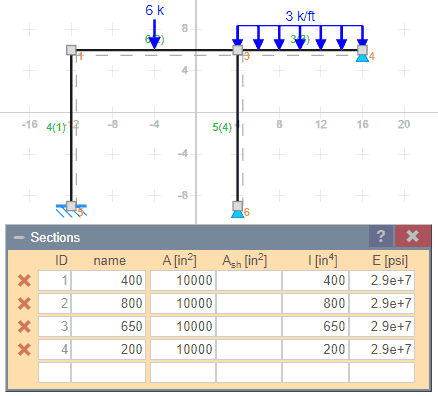Image resolution: width=438 pixels, height=396 pixels.
Task: Click empty A field in new section row
Action: pos(183,372)
